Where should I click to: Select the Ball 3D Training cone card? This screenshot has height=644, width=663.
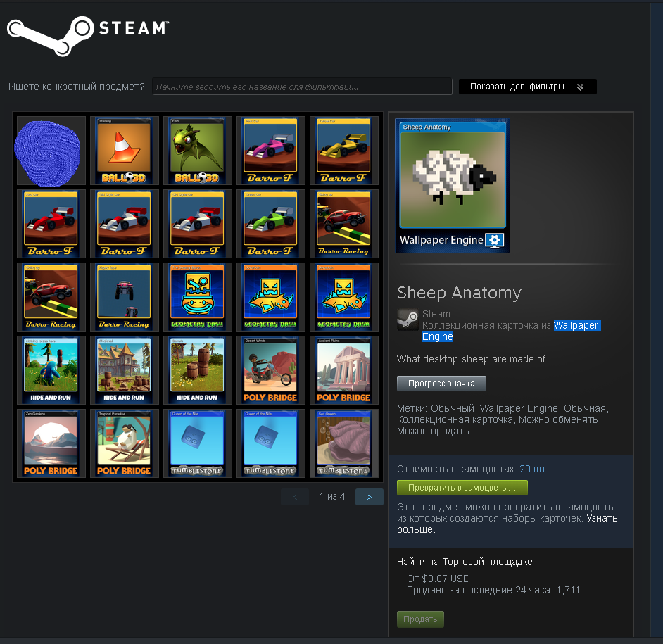(x=125, y=151)
